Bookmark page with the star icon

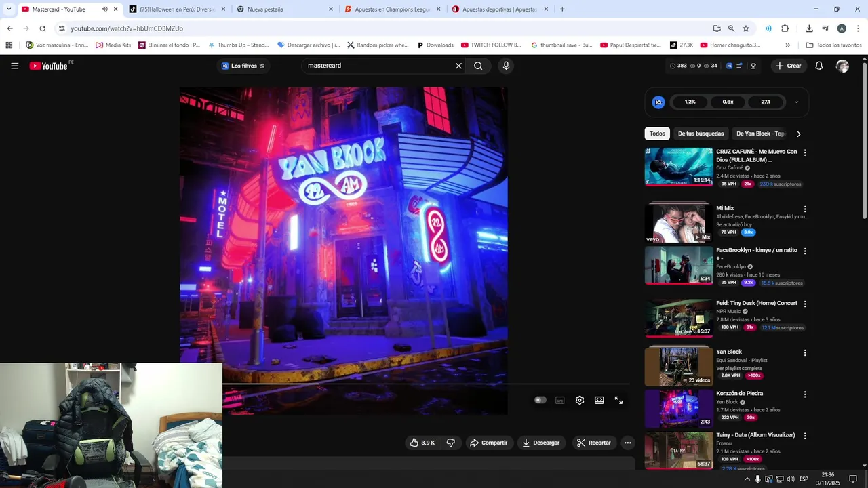pyautogui.click(x=746, y=28)
